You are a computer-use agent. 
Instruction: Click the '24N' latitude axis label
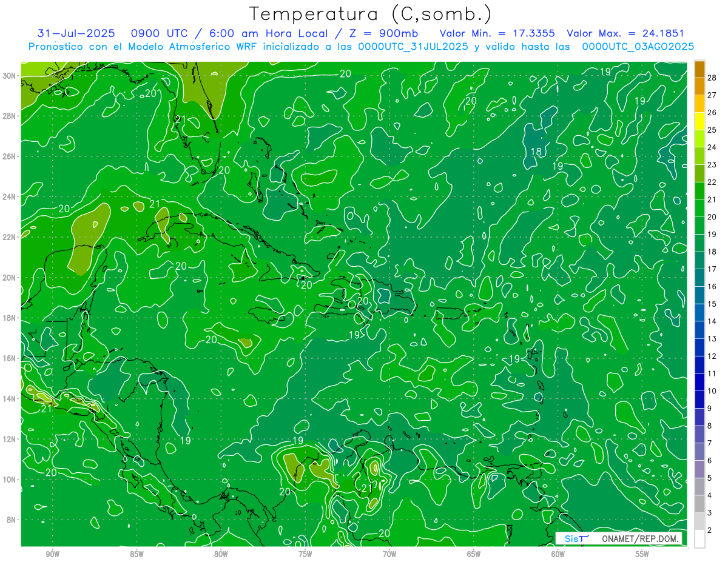pos(9,196)
